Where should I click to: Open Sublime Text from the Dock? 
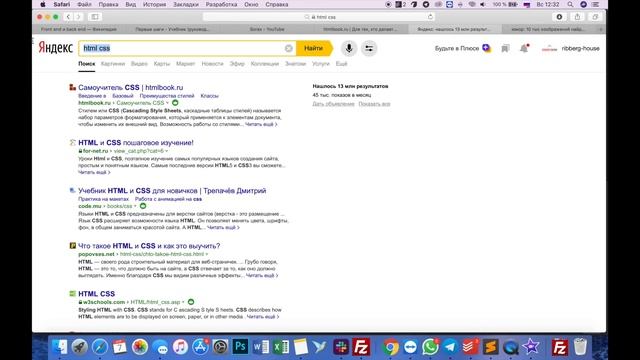tap(490, 347)
